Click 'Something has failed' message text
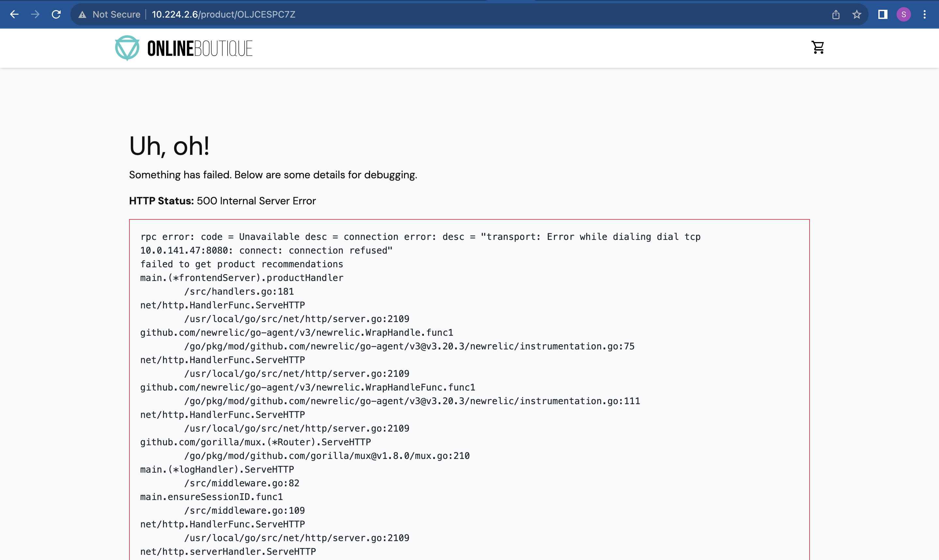This screenshot has width=939, height=560. click(273, 175)
